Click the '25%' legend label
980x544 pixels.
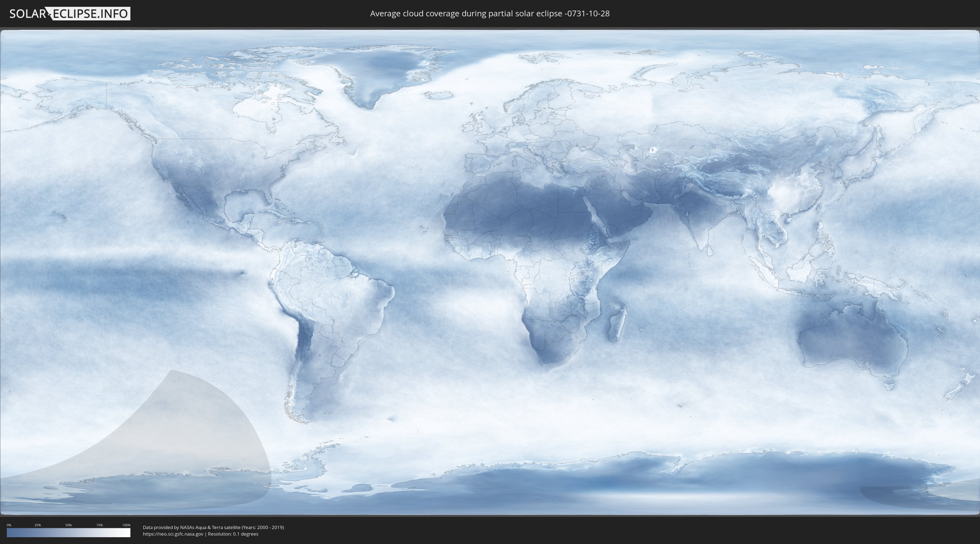coord(38,525)
